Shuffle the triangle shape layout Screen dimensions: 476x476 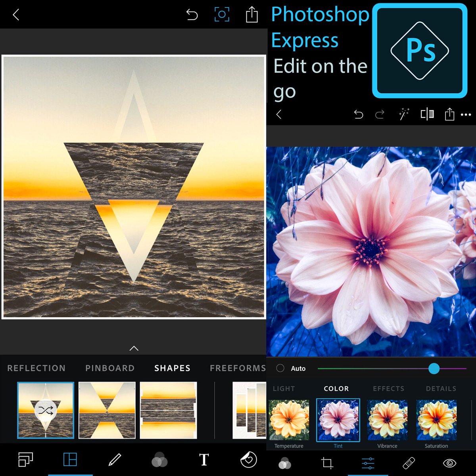click(46, 410)
